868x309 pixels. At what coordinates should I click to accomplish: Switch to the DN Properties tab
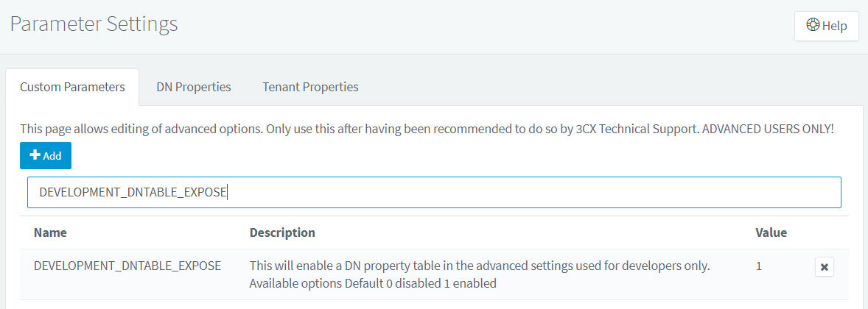tap(194, 87)
